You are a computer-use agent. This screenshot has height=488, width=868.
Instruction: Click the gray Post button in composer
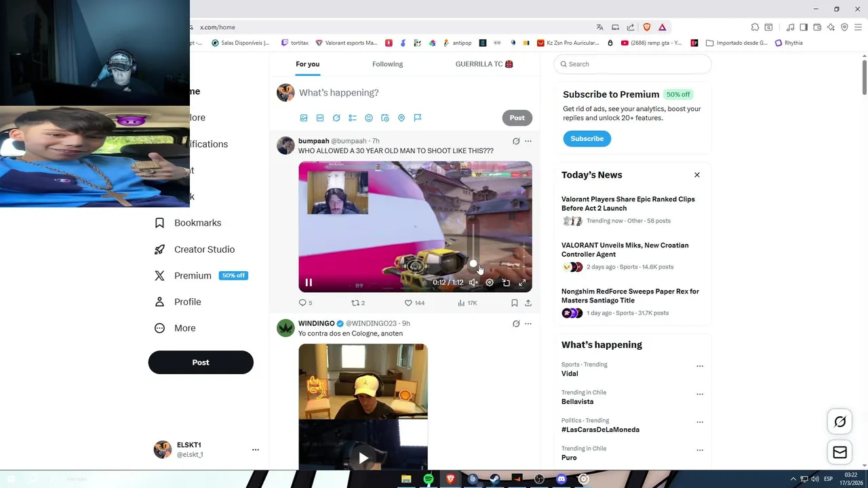[x=517, y=118]
